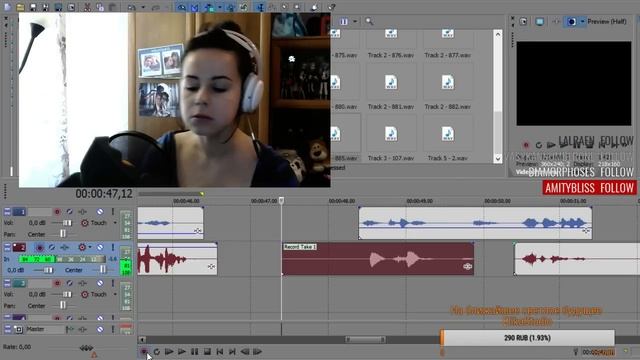Select the Selection Edit tool
Viewport: 640px width, 360px height.
(285, 7)
